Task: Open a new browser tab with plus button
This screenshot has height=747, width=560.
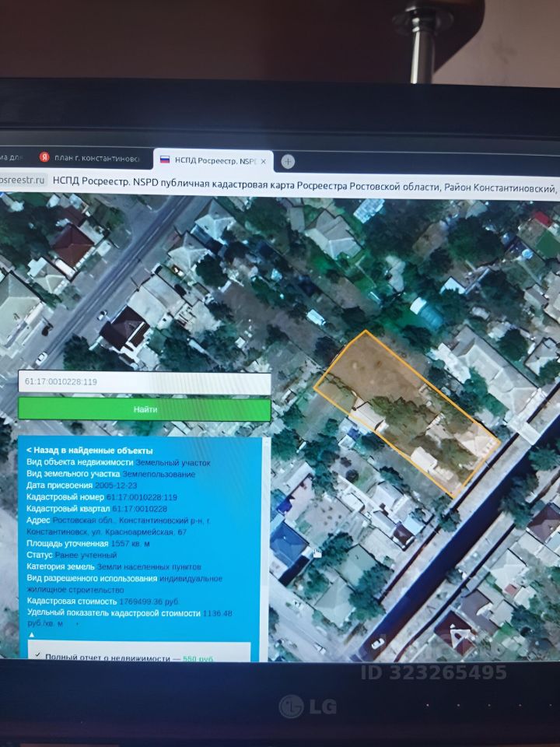Action: [x=288, y=162]
